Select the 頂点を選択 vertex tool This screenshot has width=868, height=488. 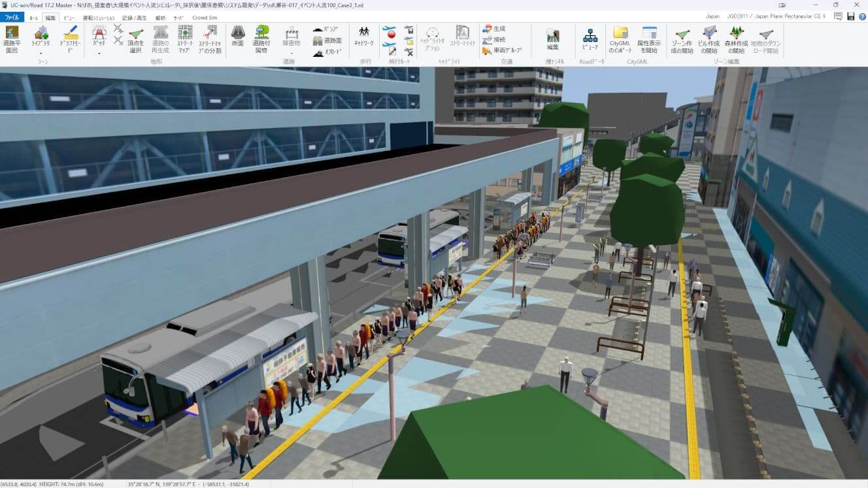click(x=136, y=39)
